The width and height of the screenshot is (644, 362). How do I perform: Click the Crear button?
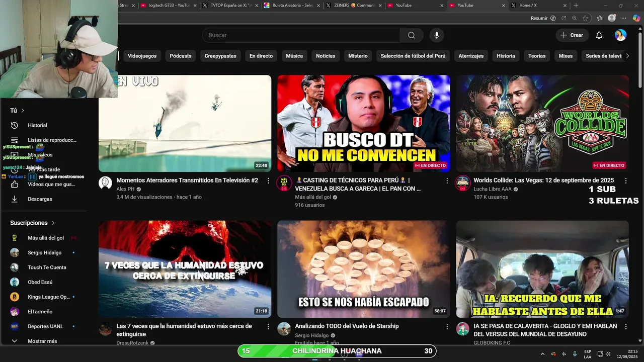[x=572, y=35]
